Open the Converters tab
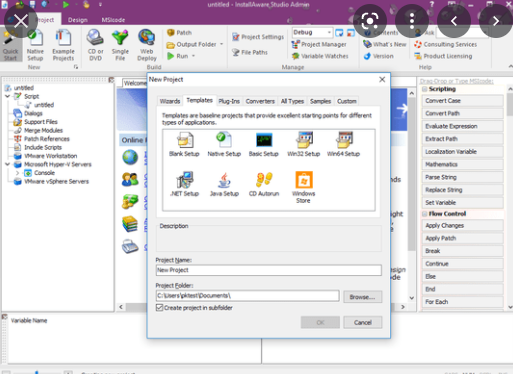The image size is (513, 374). [x=260, y=101]
